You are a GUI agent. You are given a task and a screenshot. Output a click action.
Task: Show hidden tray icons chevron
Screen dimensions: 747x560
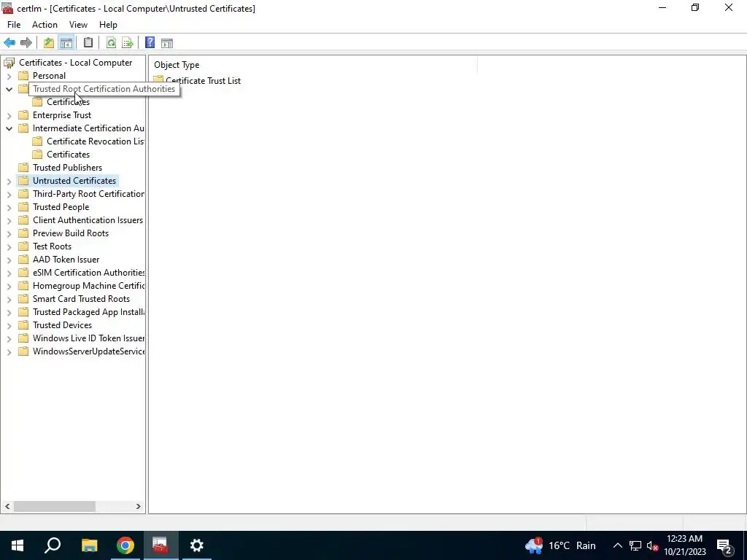tap(617, 545)
